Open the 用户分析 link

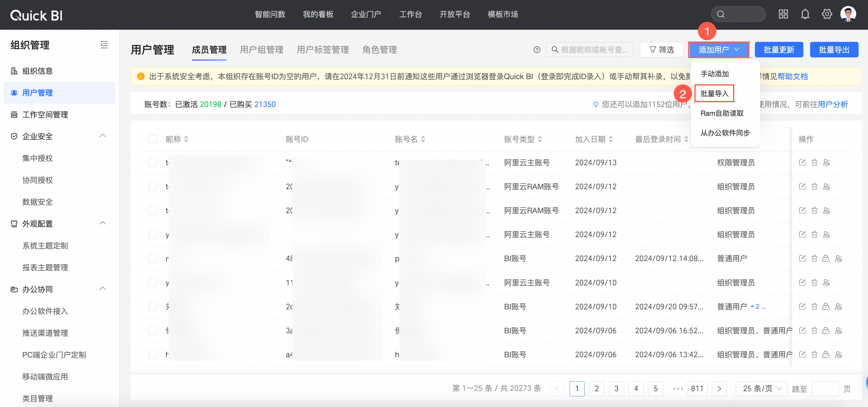click(833, 104)
